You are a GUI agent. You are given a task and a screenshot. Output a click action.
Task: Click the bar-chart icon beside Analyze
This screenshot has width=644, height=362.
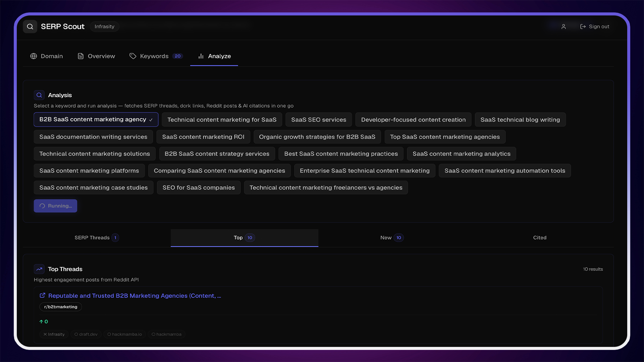pos(201,56)
